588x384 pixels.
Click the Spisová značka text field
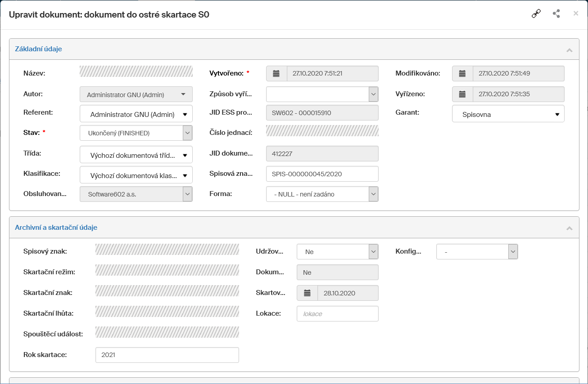click(x=322, y=174)
